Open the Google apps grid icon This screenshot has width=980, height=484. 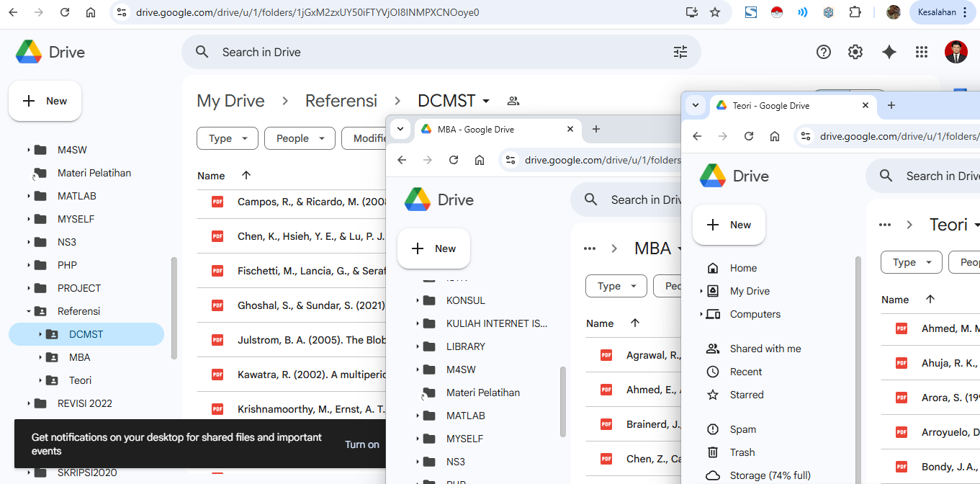click(922, 52)
